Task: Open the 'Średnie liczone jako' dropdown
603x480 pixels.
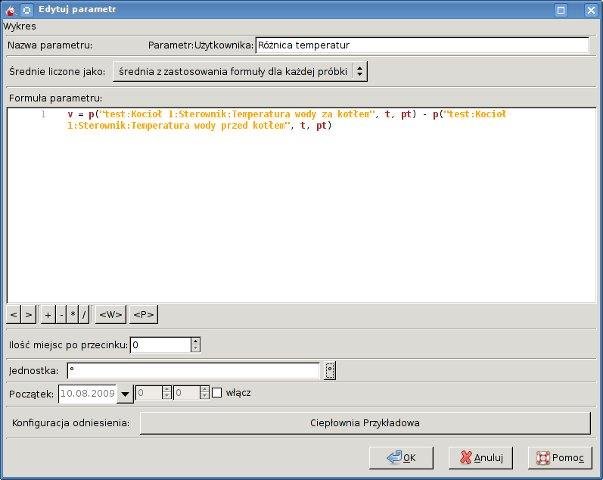Action: [240, 71]
